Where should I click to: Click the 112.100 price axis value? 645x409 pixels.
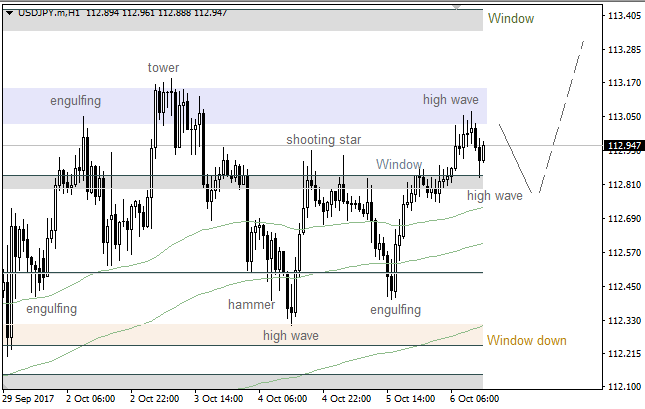[624, 387]
